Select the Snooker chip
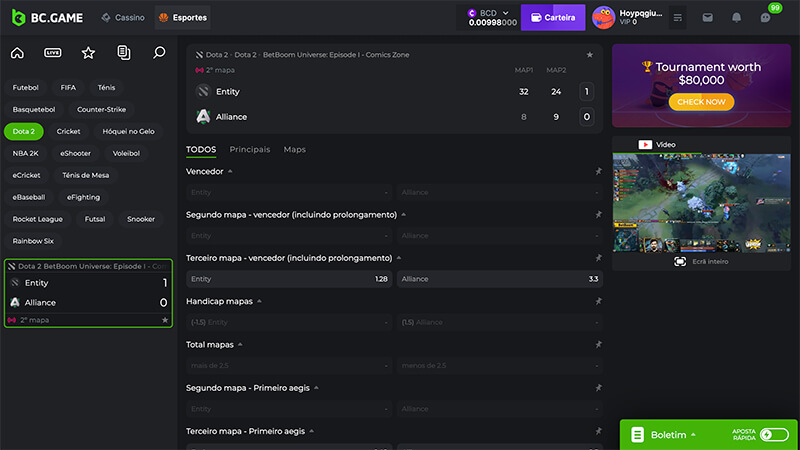This screenshot has width=800, height=450. (141, 219)
